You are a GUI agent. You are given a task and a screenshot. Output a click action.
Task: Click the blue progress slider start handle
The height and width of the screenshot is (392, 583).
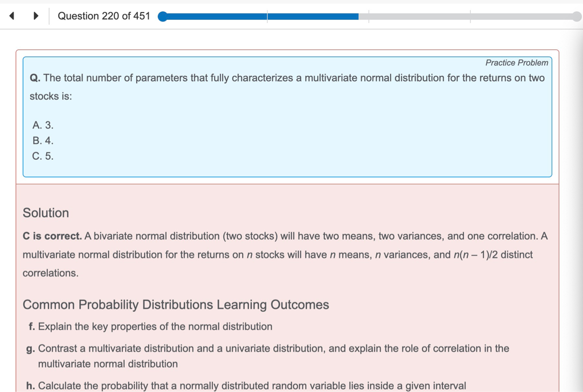(163, 16)
